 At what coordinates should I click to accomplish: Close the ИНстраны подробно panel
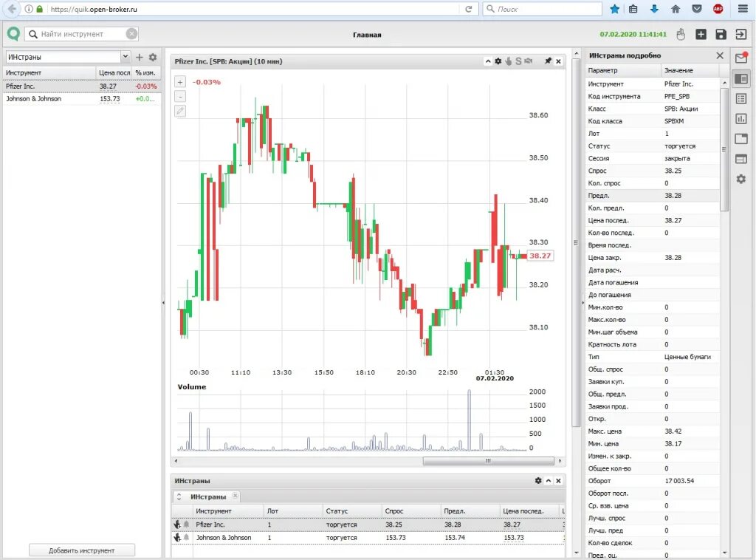coord(720,55)
